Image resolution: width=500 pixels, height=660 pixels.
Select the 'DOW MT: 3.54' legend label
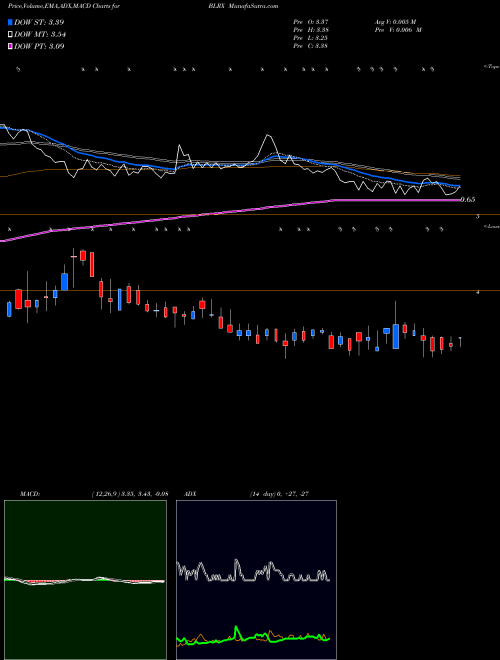tap(40, 34)
